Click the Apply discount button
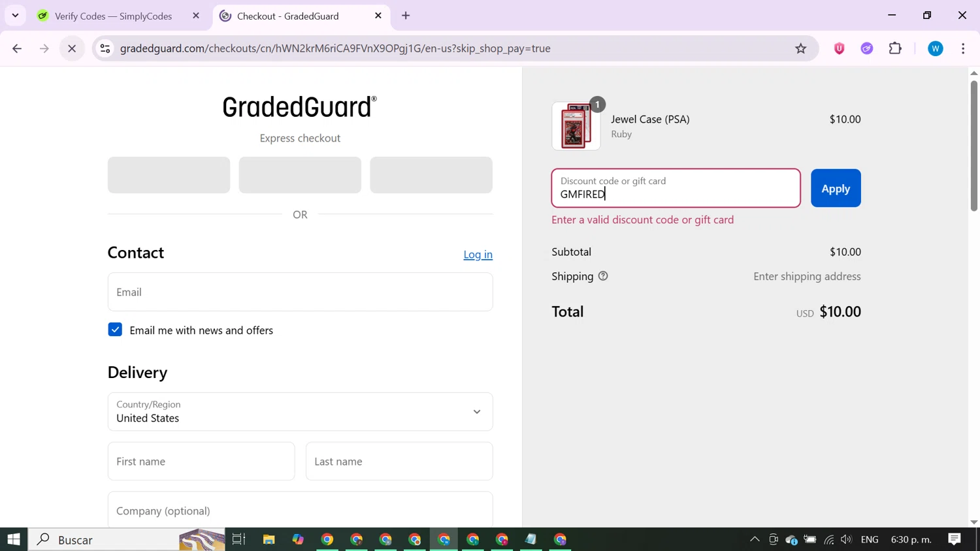The width and height of the screenshot is (980, 551). (x=836, y=188)
